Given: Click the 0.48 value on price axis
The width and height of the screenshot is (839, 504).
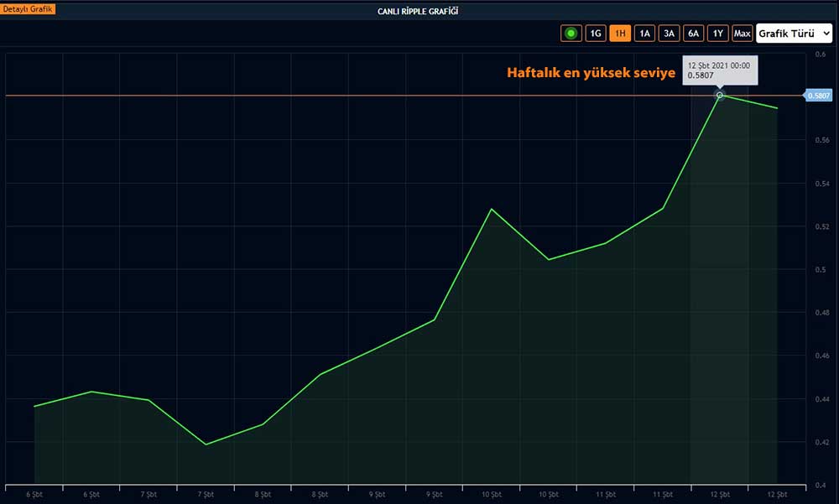Looking at the screenshot, I should tap(822, 313).
